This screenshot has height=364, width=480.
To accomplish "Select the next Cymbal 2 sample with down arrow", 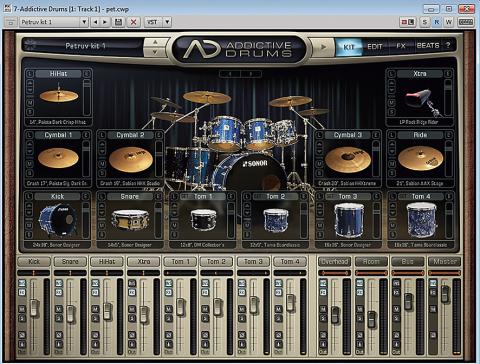I will [x=102, y=152].
